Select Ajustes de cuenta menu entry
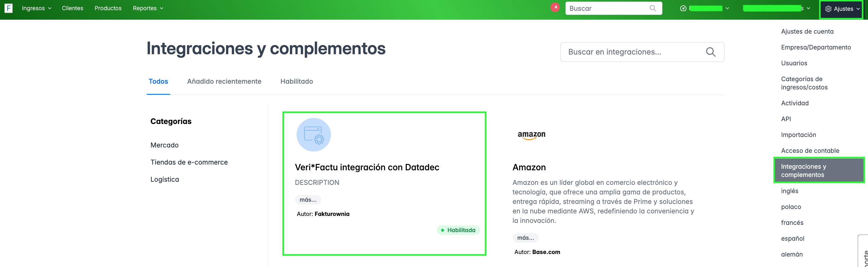Viewport: 868px width, 267px height. tap(807, 31)
